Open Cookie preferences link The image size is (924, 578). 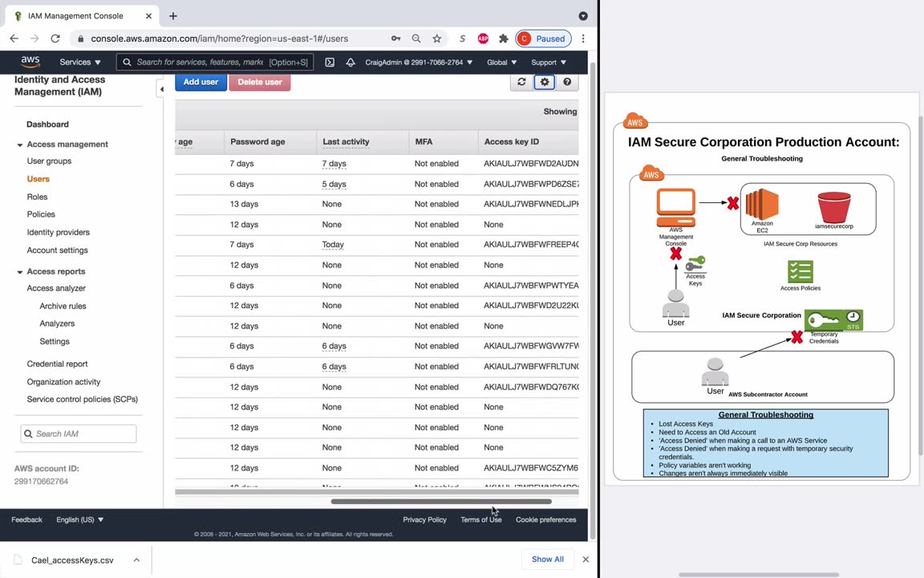click(545, 519)
